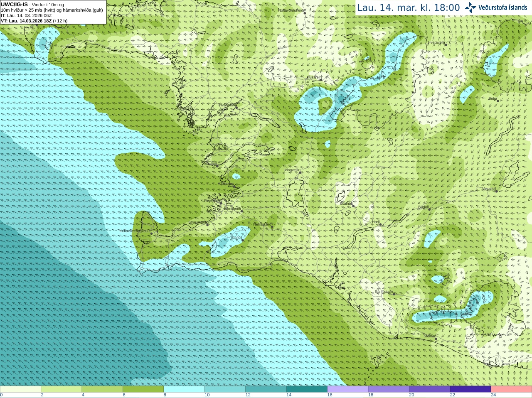Viewport: 532px width, 398px height.
Task: Select the 4–6 m/s green legend swatch
Action: click(102, 389)
